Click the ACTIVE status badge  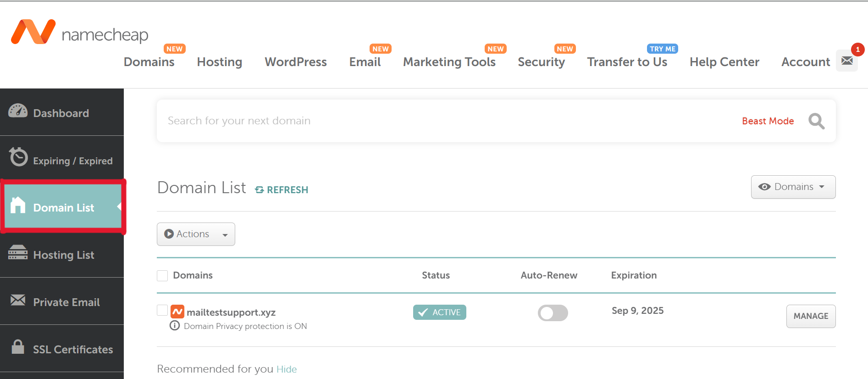tap(439, 312)
